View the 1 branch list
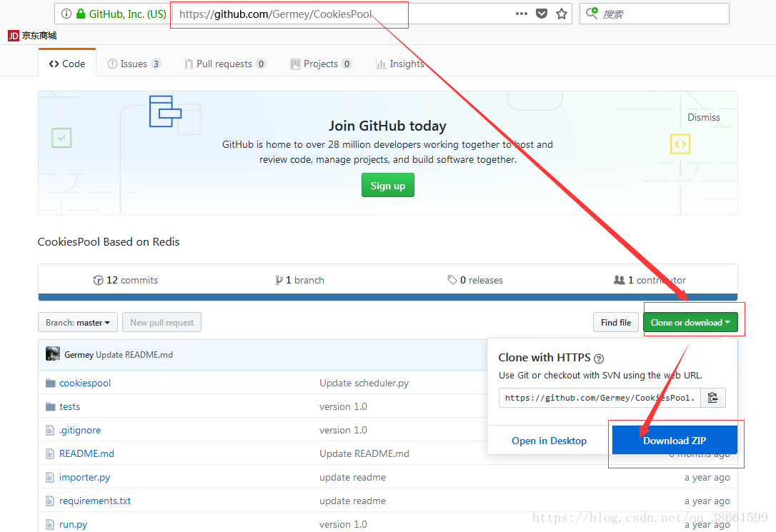Viewport: 776px width, 532px height. 300,281
